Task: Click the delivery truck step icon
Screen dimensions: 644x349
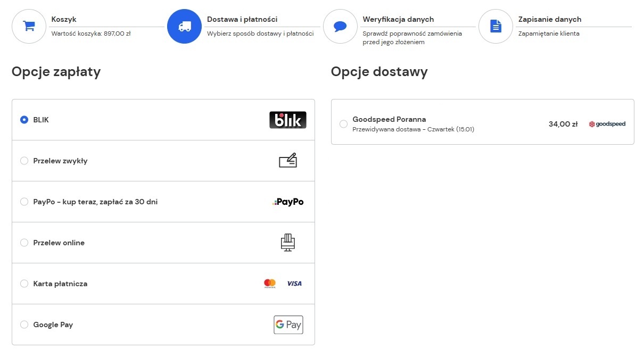Action: tap(185, 27)
